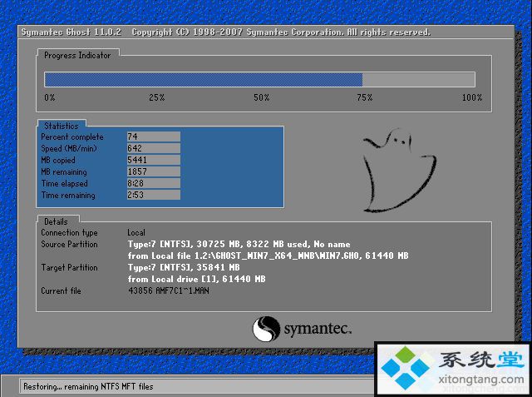
Task: Click the 'Target Partition' label
Action: click(69, 268)
